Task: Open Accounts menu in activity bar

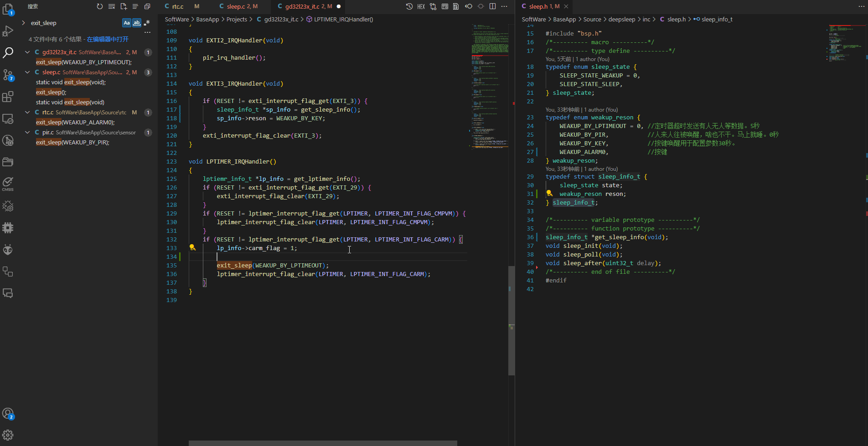Action: click(8, 414)
